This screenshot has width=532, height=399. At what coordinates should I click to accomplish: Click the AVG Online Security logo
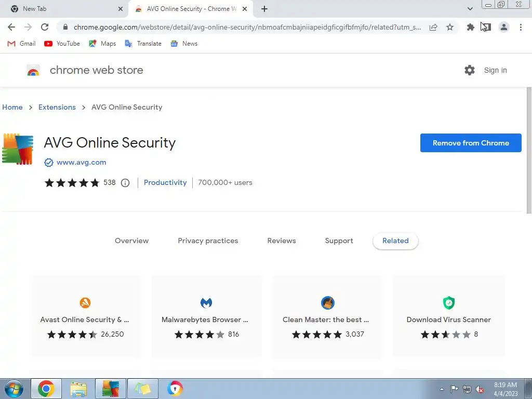tap(18, 149)
